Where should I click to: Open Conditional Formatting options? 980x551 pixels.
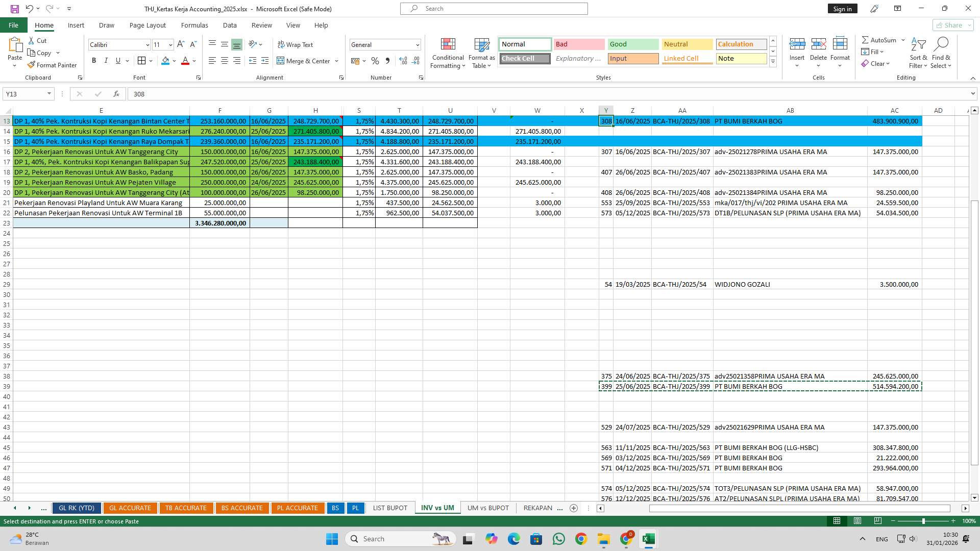pyautogui.click(x=448, y=53)
